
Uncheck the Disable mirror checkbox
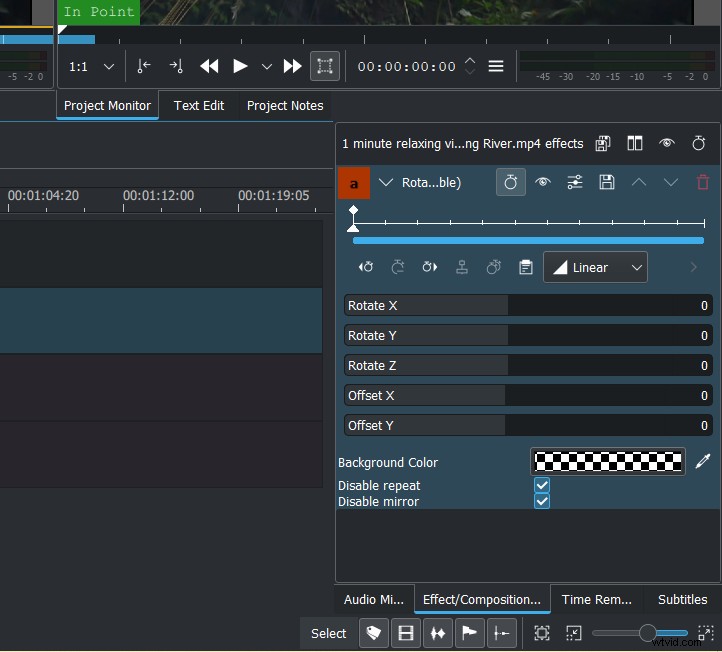[542, 501]
